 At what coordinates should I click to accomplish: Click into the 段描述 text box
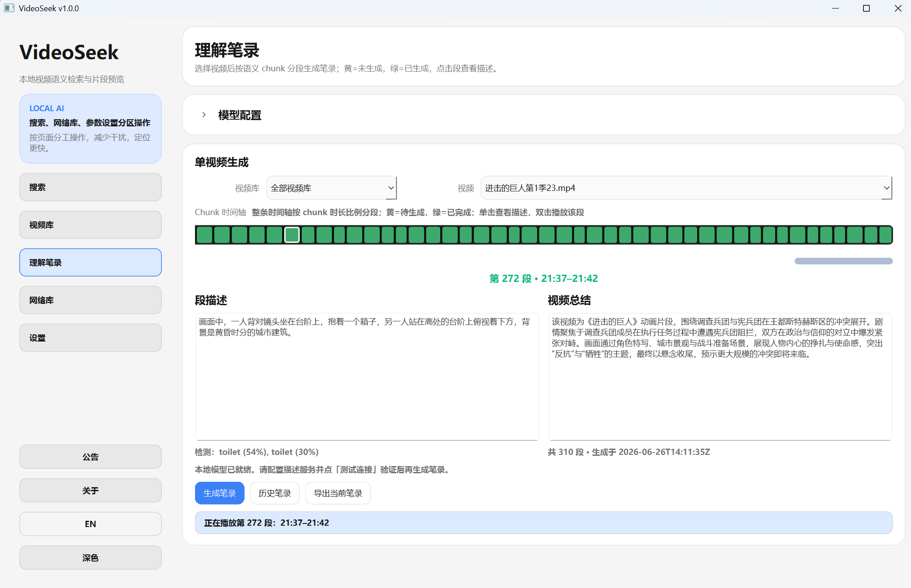[x=367, y=376]
